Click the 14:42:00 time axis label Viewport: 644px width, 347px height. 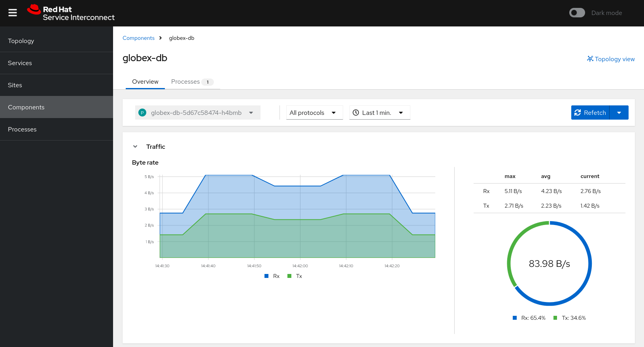click(x=300, y=266)
